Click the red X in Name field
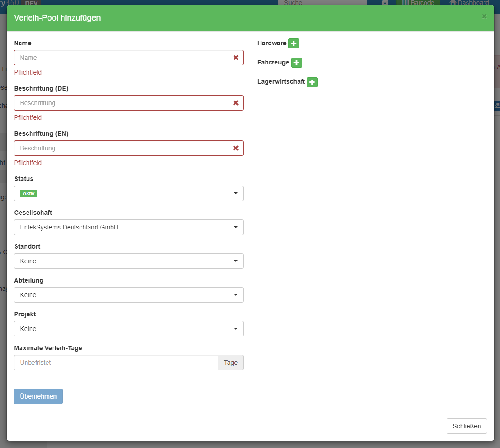Screen dimensions: 500x448 click(236, 58)
